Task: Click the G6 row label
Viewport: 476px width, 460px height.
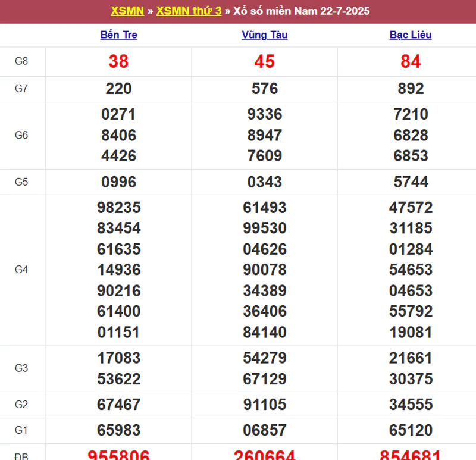Action: point(21,135)
